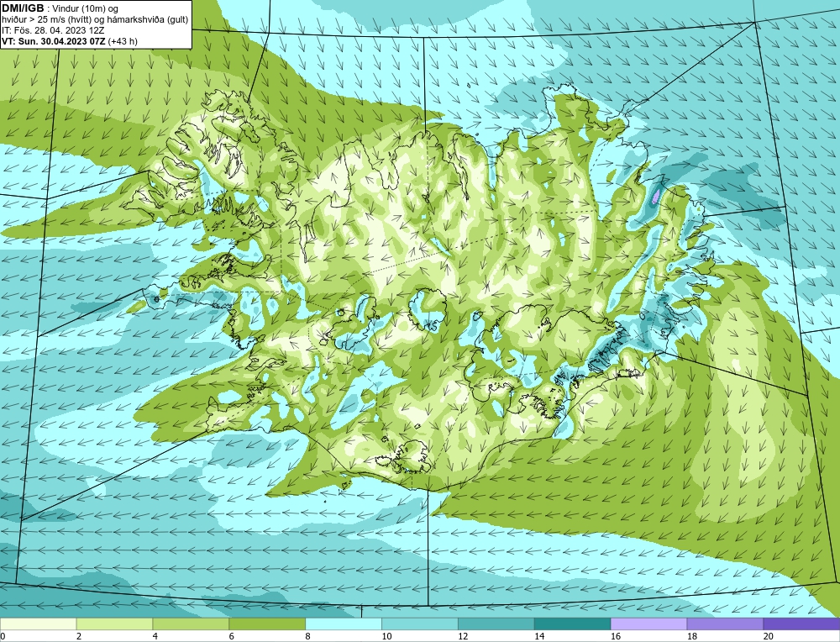
Task: Click the '2' label on the wind scale
Action: pos(79,636)
